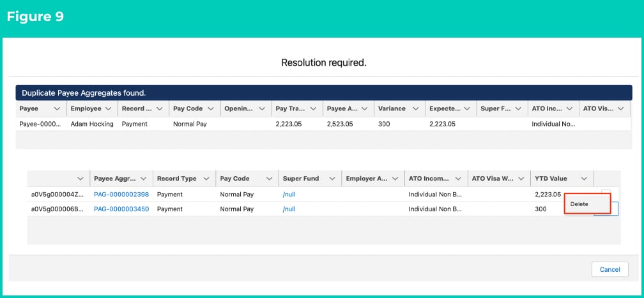Click /null Super Fund link in PAG-0000003450 row
This screenshot has height=298, width=644.
(289, 209)
